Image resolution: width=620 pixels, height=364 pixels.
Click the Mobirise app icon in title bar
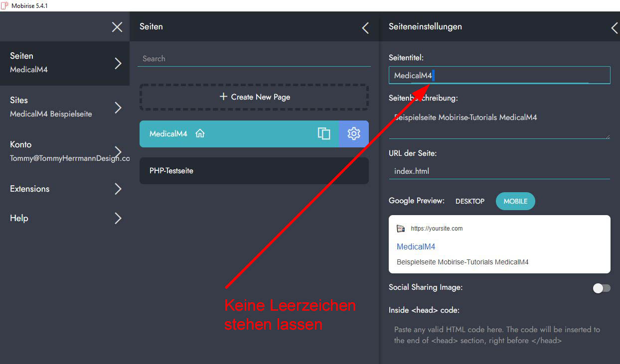coord(5,5)
